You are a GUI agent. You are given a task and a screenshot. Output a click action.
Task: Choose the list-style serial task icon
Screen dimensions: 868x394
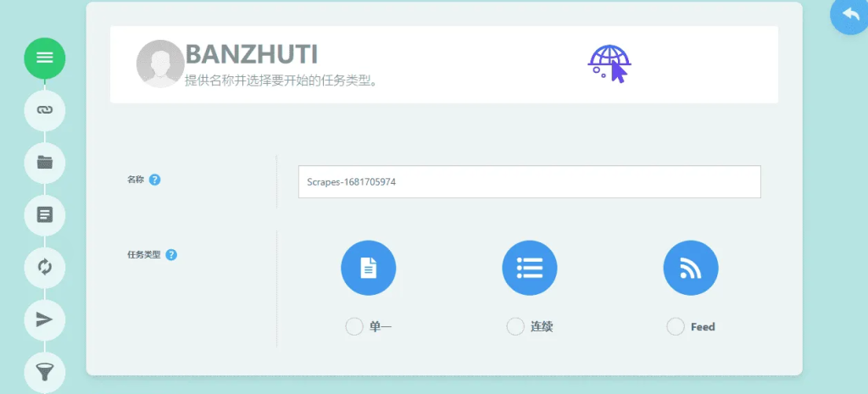click(530, 268)
